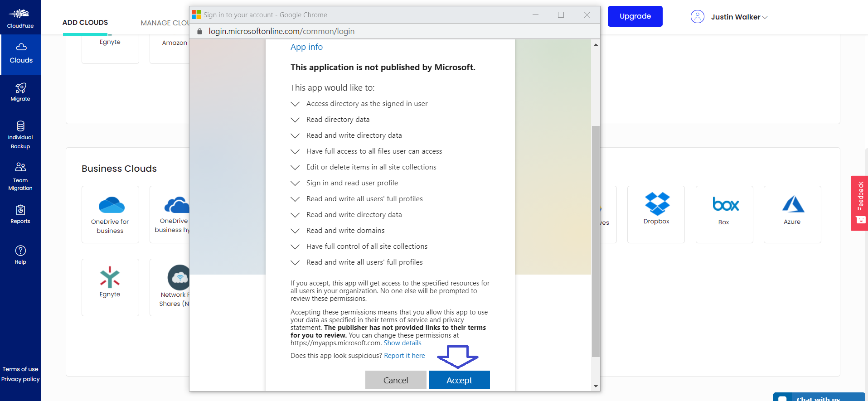This screenshot has height=401, width=868.
Task: Open the Terms of use link
Action: (x=20, y=369)
